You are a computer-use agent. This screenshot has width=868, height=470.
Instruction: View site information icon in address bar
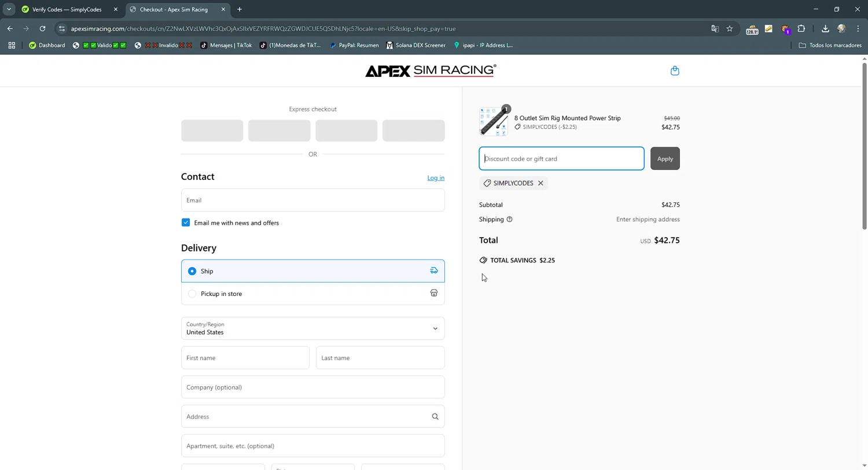coord(62,28)
